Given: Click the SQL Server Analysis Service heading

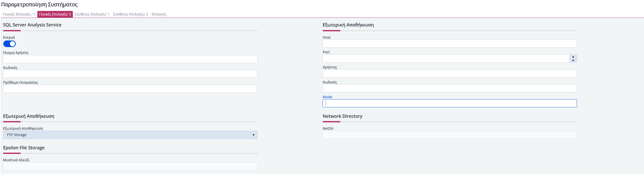Looking at the screenshot, I should click(x=32, y=25).
